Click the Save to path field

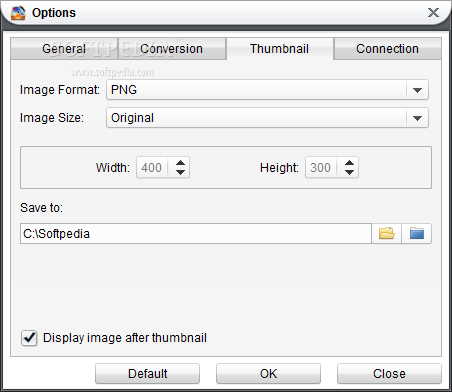196,233
